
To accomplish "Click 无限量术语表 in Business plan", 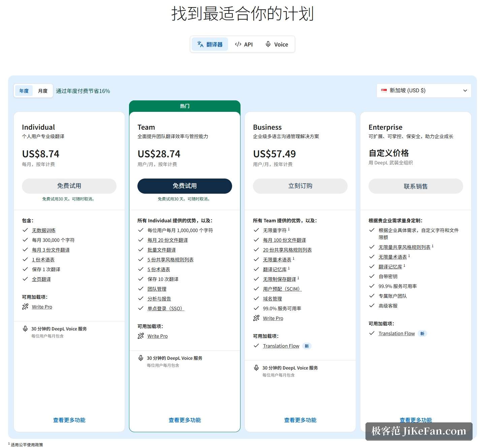I will coord(277,260).
